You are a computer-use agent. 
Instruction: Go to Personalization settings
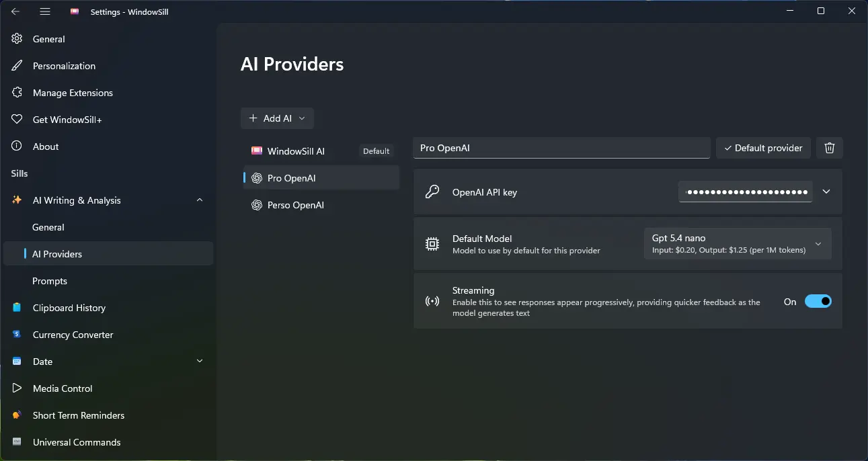(x=108, y=66)
